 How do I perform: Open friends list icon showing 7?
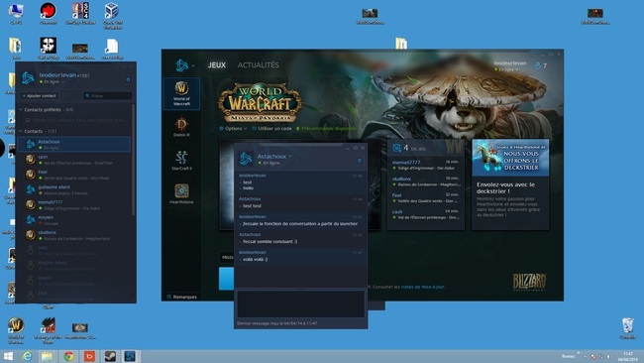(x=541, y=65)
